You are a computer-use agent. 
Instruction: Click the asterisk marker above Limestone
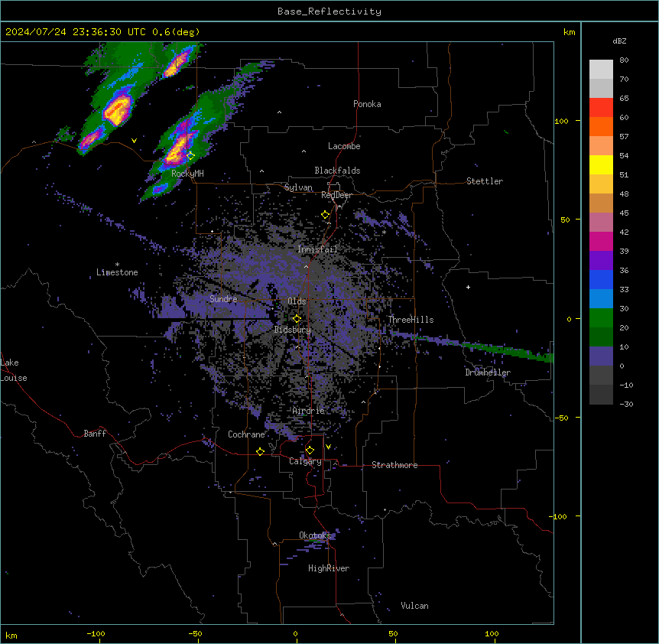point(117,265)
